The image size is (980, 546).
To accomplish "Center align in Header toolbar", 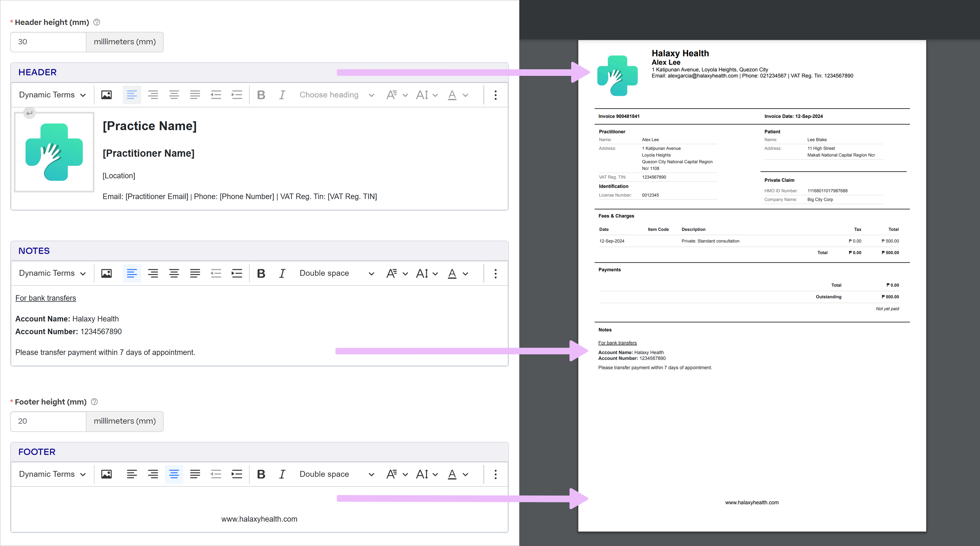I will tap(174, 95).
